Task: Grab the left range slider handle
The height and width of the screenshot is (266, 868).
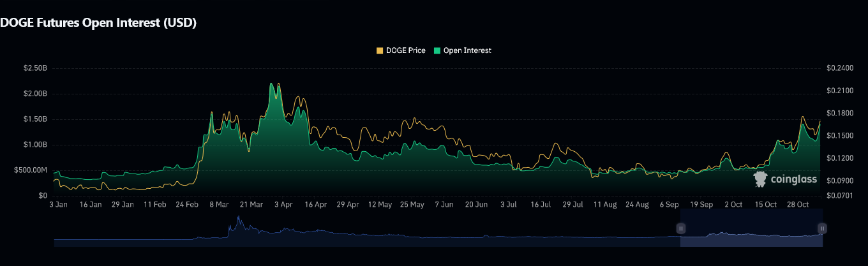Action: click(681, 228)
